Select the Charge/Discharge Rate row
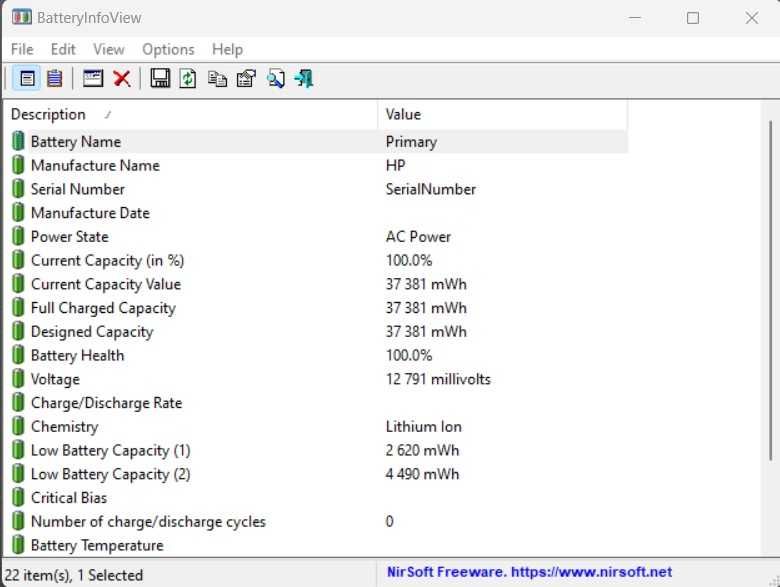 tap(318, 402)
